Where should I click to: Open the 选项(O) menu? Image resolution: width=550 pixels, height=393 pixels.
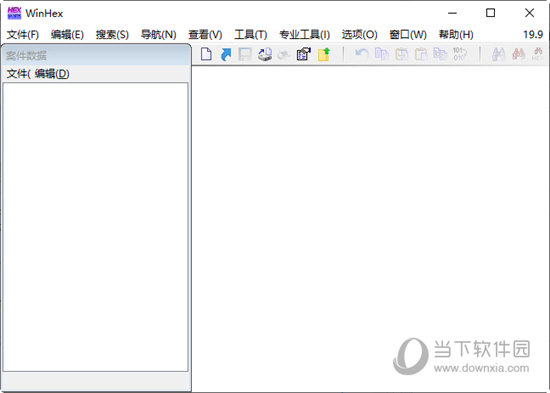[x=360, y=34]
